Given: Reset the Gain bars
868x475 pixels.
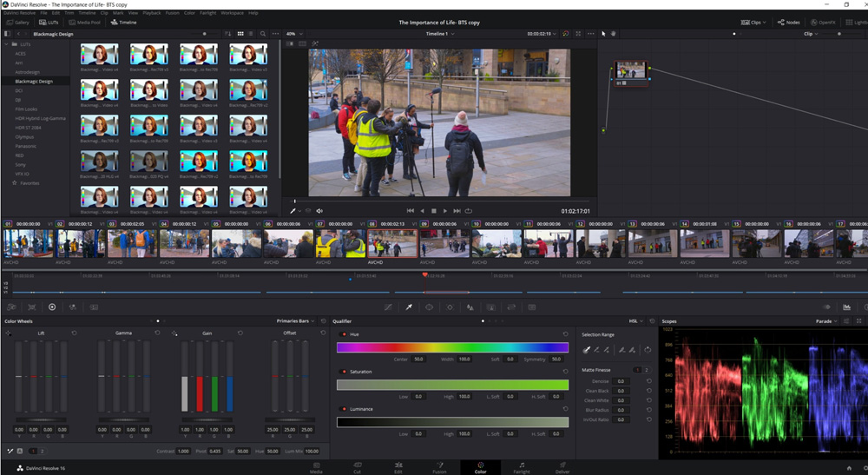Looking at the screenshot, I should (x=240, y=333).
